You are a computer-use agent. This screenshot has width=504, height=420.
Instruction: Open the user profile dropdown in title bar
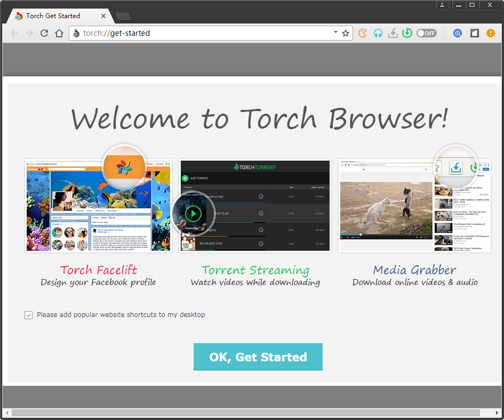point(443,5)
